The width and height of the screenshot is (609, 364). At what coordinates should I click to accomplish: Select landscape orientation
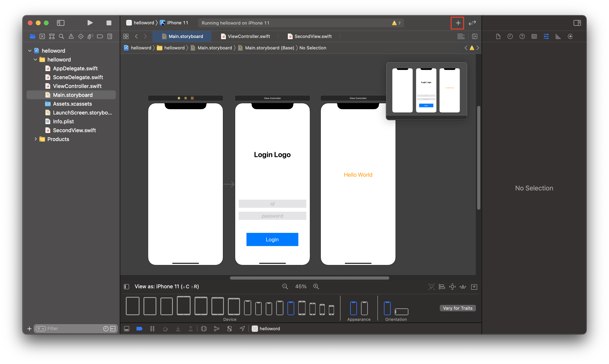401,312
